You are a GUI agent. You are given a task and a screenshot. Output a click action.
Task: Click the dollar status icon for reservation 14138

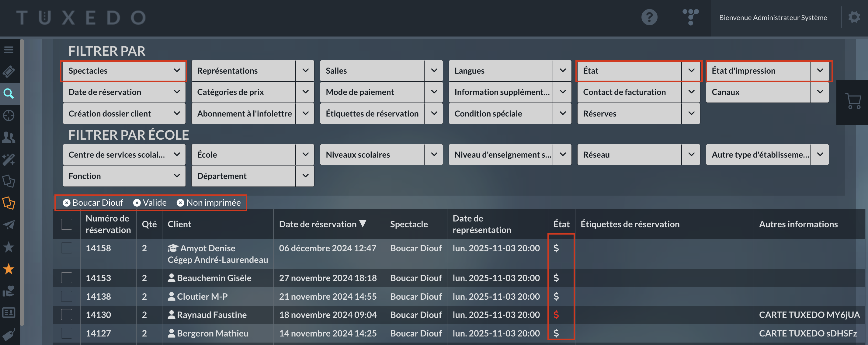(556, 297)
